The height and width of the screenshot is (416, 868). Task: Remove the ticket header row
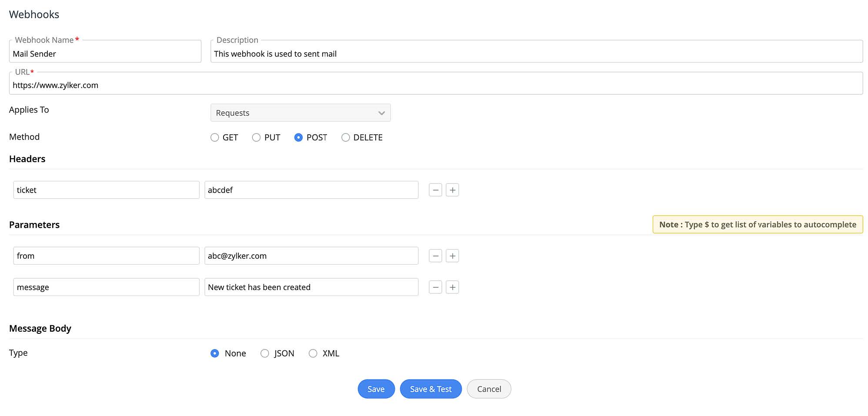[x=435, y=190]
